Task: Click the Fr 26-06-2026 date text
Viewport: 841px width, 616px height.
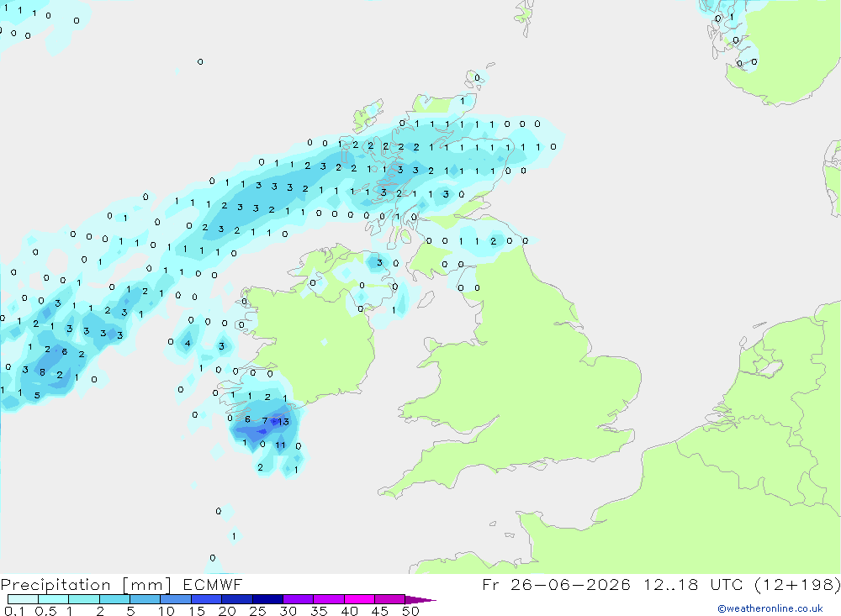Action: pos(557,584)
